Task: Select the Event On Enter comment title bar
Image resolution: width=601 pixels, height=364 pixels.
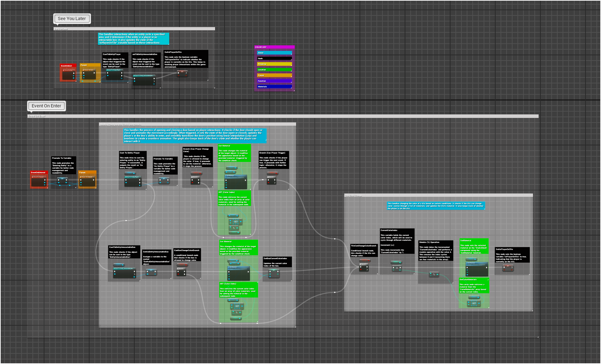Action: (x=283, y=116)
